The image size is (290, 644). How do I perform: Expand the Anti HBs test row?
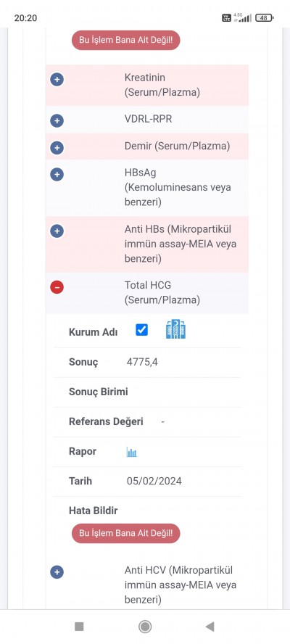click(57, 231)
